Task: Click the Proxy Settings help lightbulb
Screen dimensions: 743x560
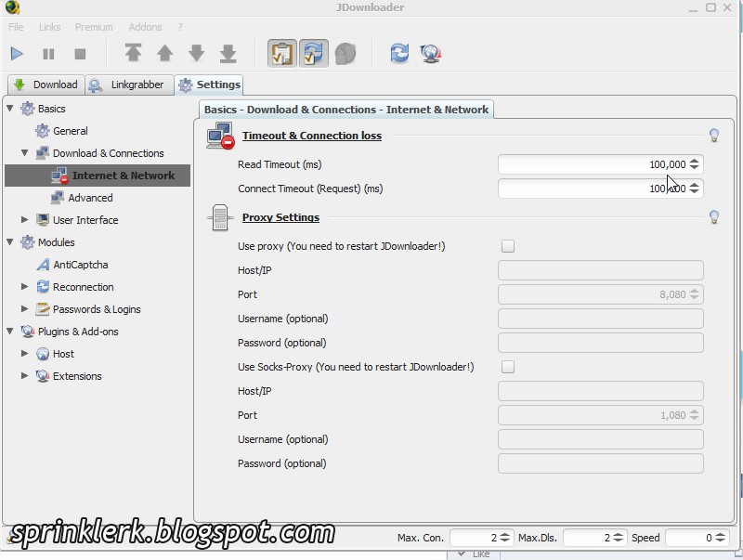Action: click(x=714, y=217)
